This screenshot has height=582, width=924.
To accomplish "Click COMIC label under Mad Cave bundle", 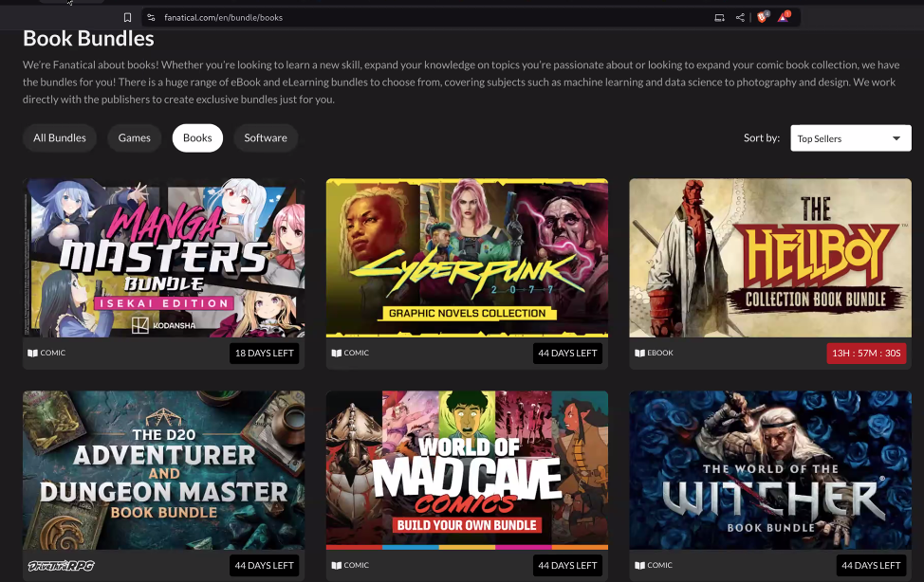I will pos(357,565).
